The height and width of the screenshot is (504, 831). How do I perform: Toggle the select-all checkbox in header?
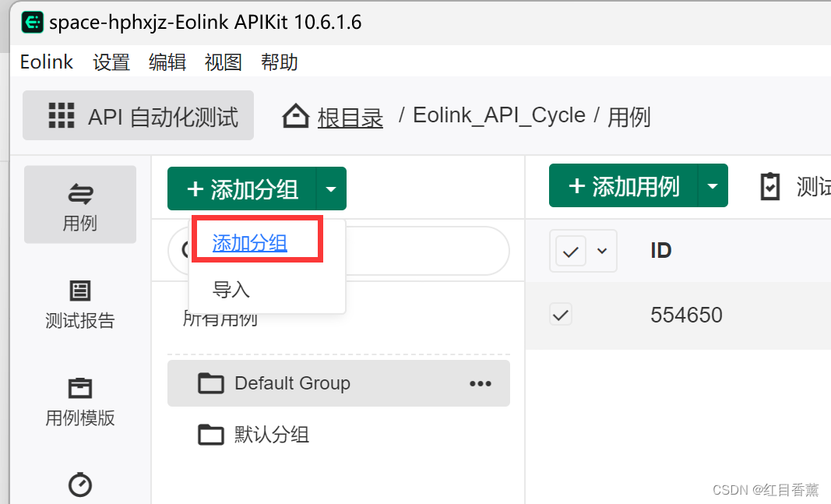(571, 251)
